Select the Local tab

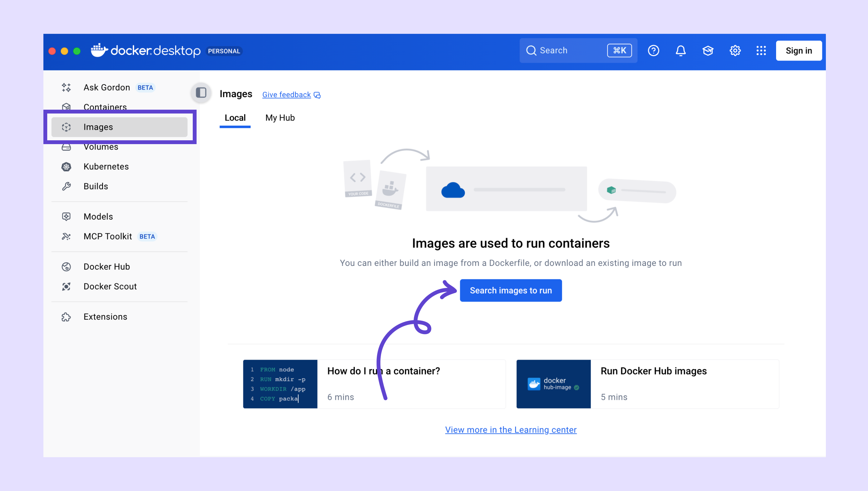(x=235, y=118)
